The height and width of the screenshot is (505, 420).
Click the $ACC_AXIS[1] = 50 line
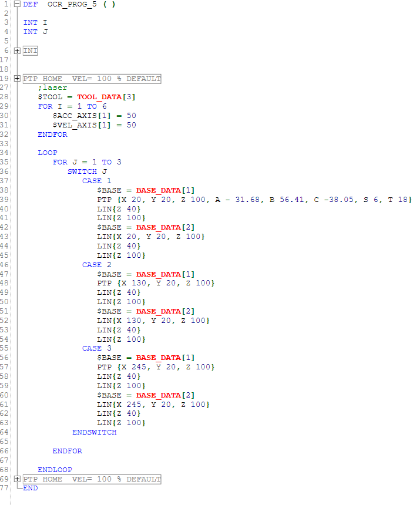95,116
